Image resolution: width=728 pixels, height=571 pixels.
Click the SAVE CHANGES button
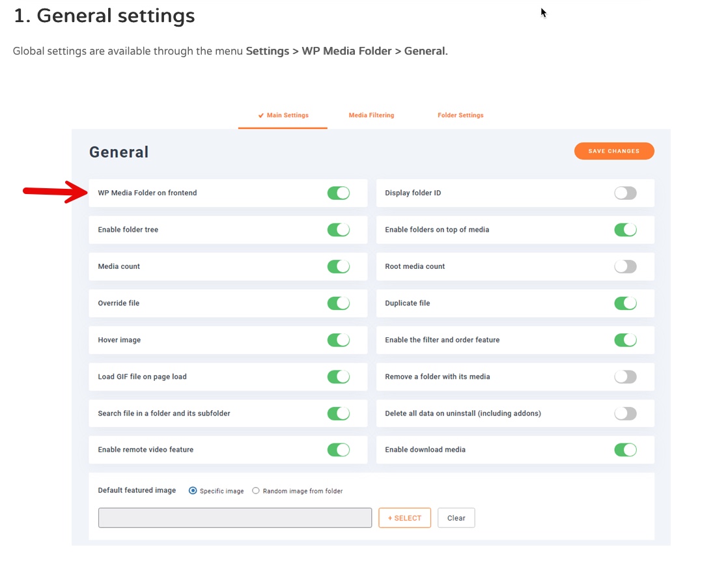coord(614,151)
